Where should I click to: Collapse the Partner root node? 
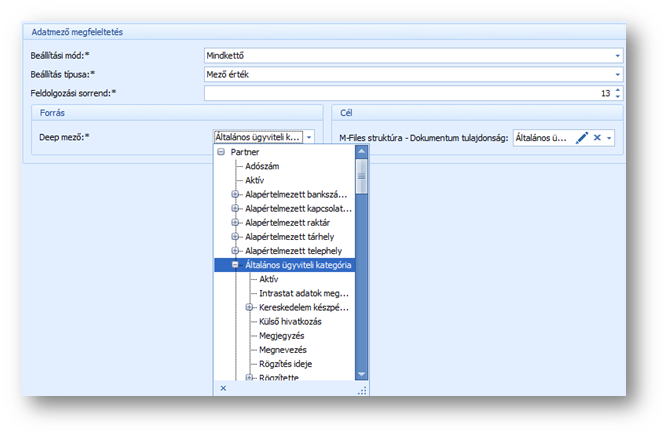(x=221, y=151)
